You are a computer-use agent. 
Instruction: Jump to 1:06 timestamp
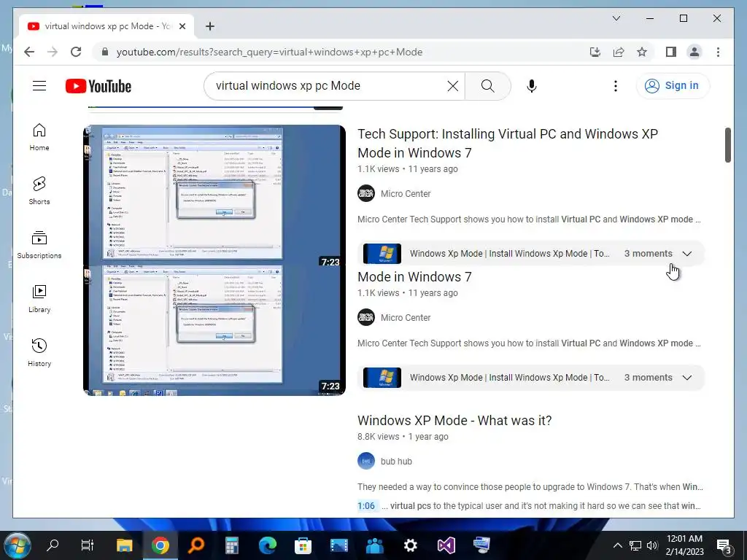[366, 506]
